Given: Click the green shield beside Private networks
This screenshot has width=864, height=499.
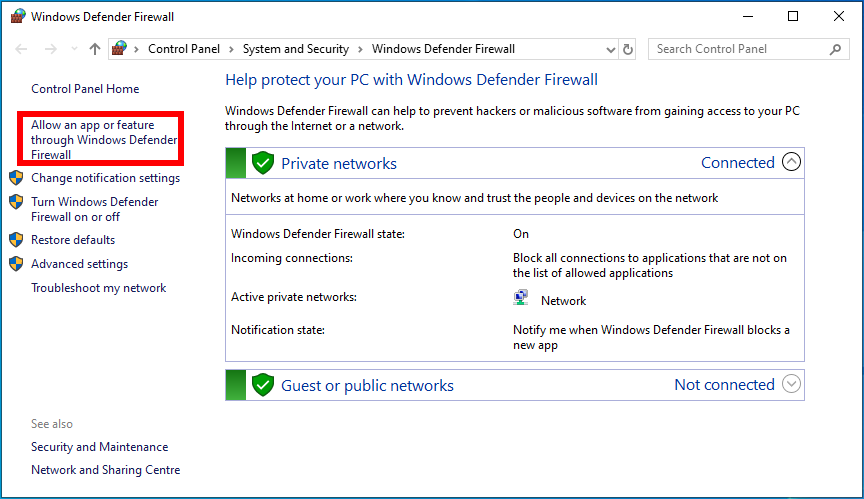Looking at the screenshot, I should click(263, 163).
